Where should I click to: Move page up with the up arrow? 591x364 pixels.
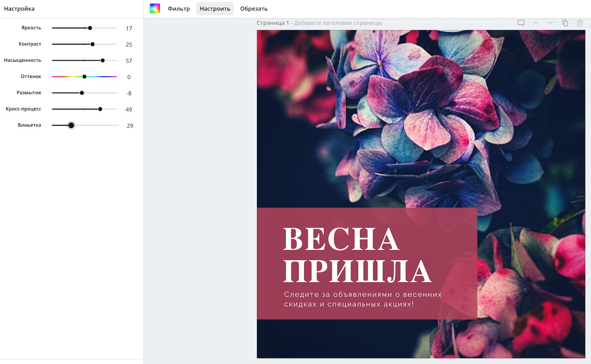tap(536, 23)
